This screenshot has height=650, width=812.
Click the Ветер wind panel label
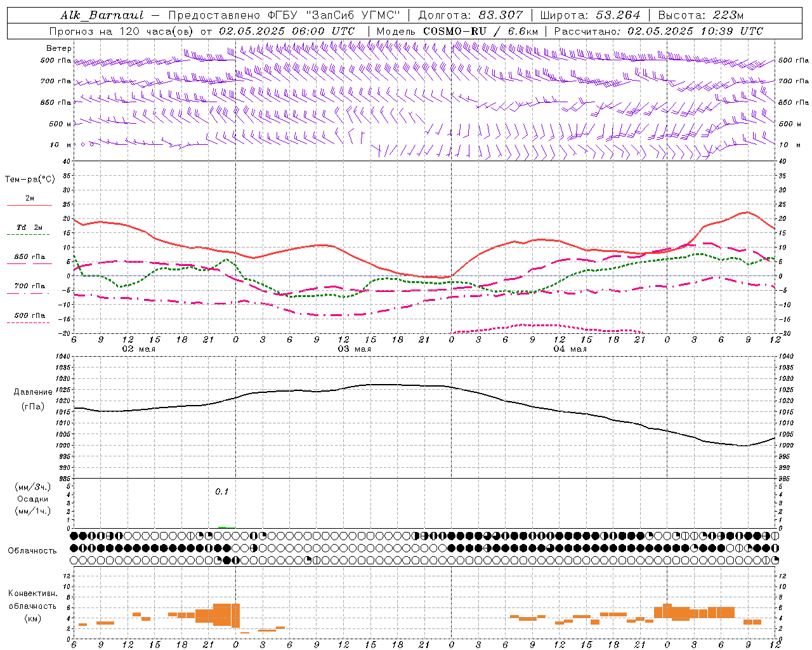(x=59, y=48)
